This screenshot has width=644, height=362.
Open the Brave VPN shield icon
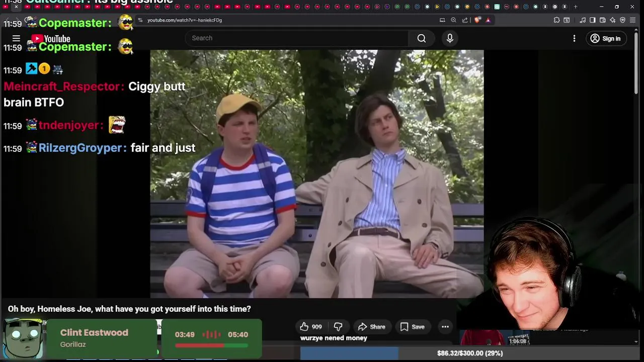pyautogui.click(x=622, y=20)
